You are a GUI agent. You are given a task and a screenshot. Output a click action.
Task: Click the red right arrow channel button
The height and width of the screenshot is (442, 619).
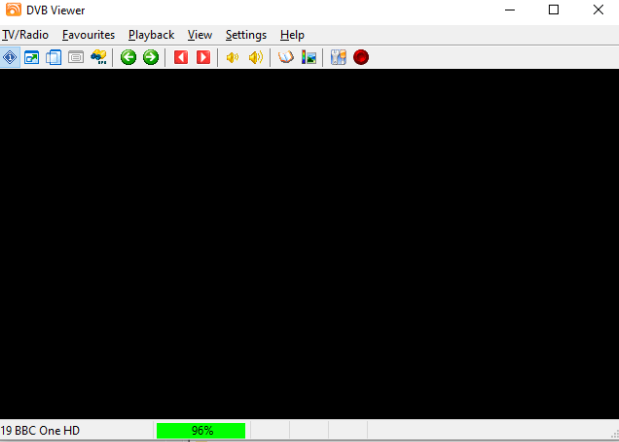[203, 57]
